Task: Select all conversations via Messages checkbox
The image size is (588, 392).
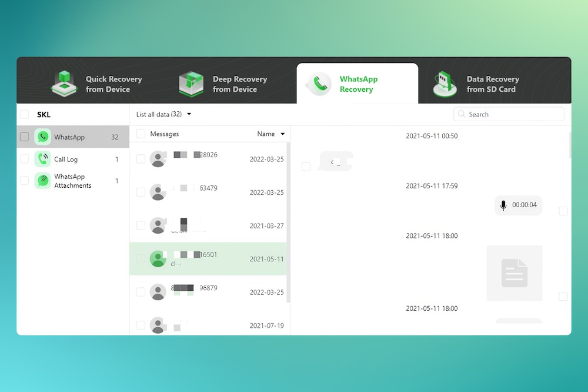Action: [141, 134]
